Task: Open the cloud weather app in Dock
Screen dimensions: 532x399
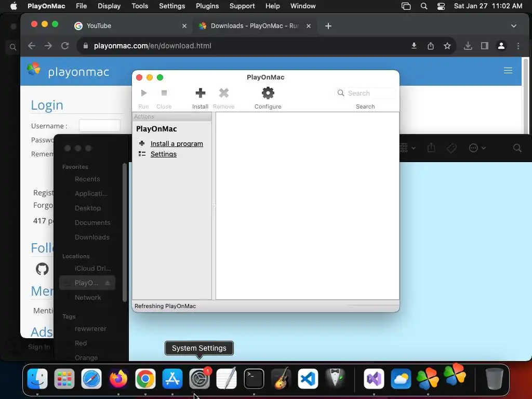Action: coord(401,379)
